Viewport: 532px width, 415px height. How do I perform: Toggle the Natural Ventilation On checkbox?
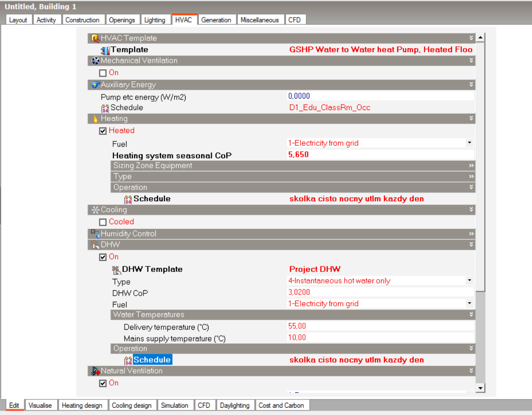[x=103, y=383]
